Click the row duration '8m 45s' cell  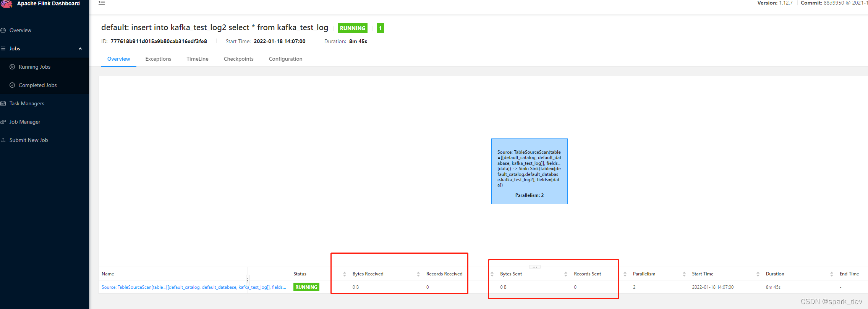(773, 287)
